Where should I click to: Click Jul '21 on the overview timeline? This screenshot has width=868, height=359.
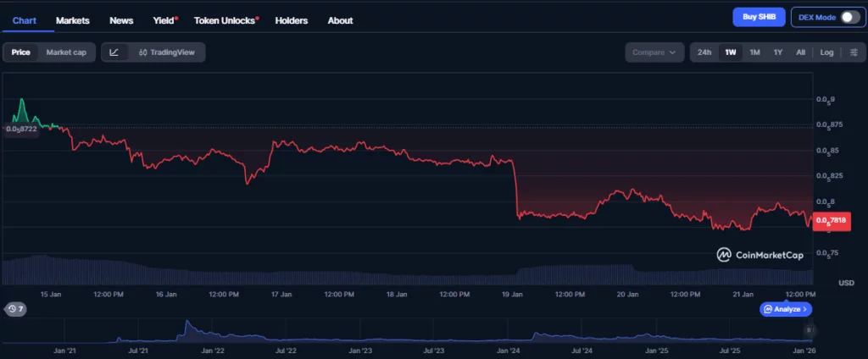[138, 351]
